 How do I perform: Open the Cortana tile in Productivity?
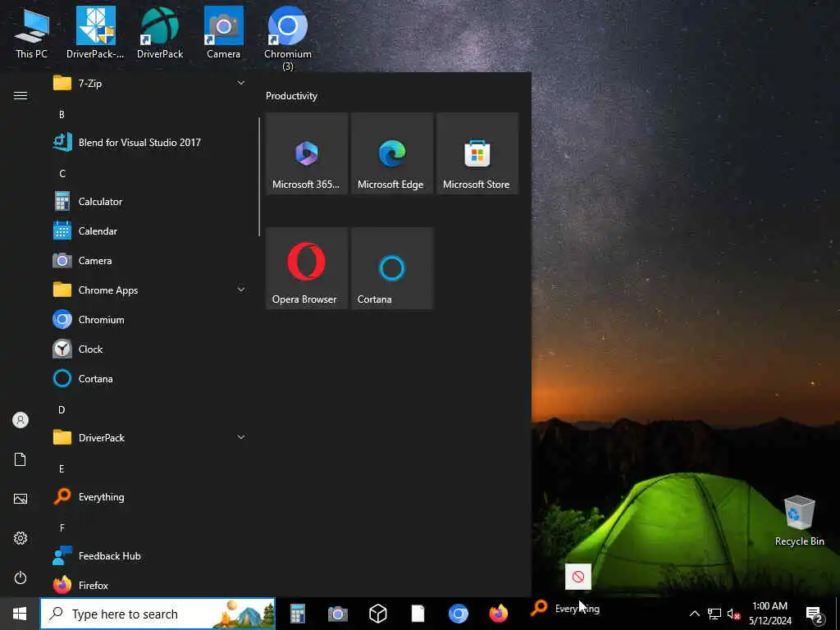[x=392, y=268]
